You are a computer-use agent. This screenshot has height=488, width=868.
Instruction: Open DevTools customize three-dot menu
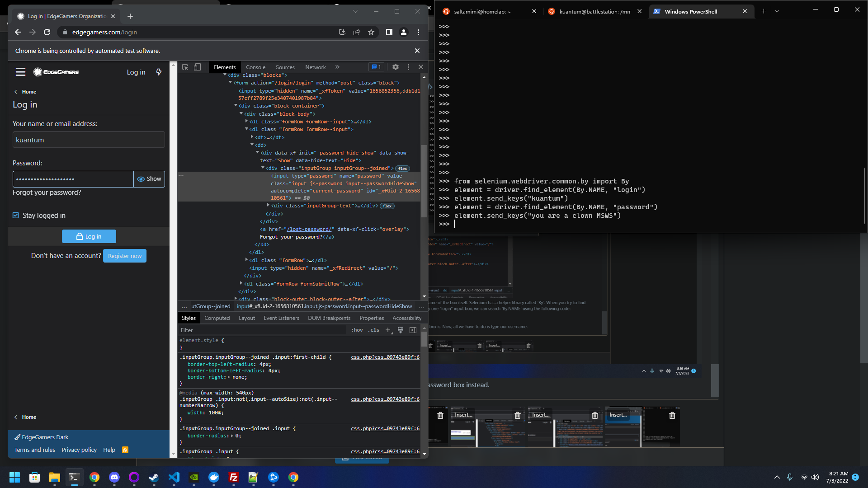click(408, 67)
